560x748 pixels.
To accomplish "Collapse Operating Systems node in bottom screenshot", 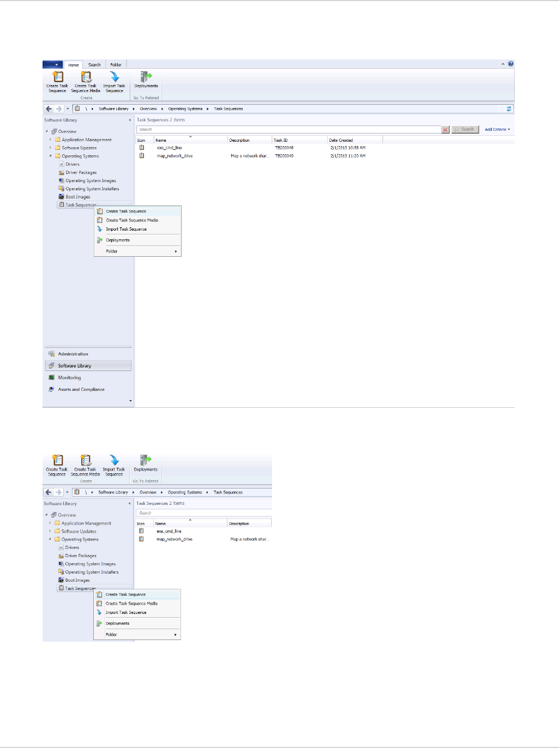I will coord(50,539).
